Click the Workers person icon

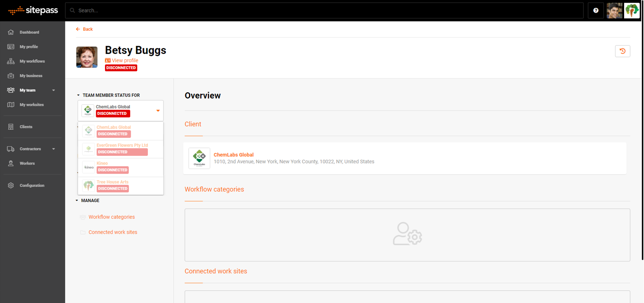[11, 163]
